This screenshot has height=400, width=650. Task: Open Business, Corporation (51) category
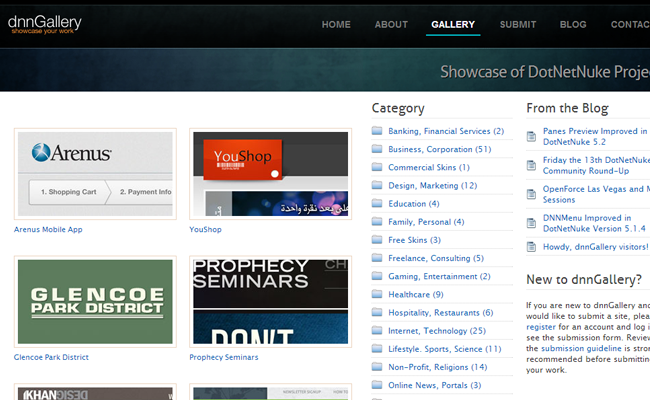440,149
